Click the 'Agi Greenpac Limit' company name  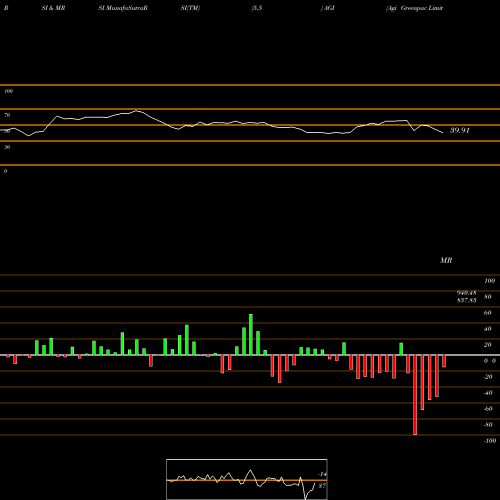415,8
